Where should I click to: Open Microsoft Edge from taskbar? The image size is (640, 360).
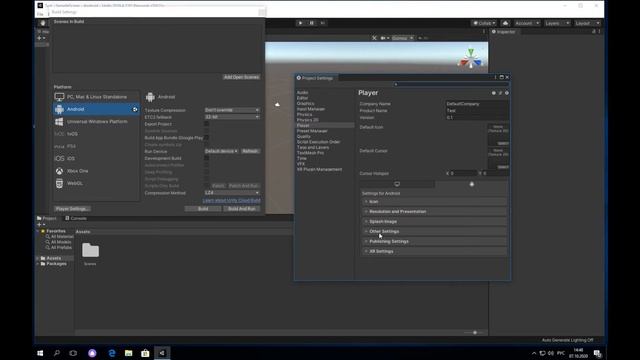pos(112,353)
